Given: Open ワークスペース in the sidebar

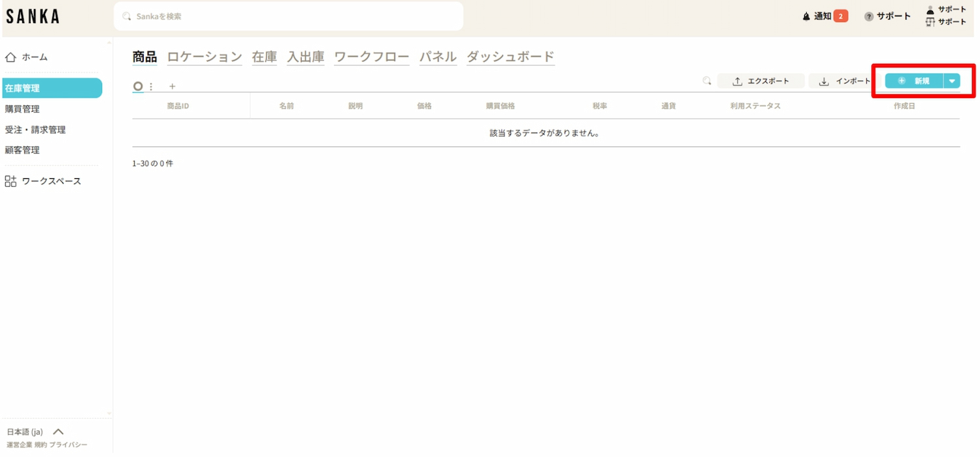Looking at the screenshot, I should (51, 181).
